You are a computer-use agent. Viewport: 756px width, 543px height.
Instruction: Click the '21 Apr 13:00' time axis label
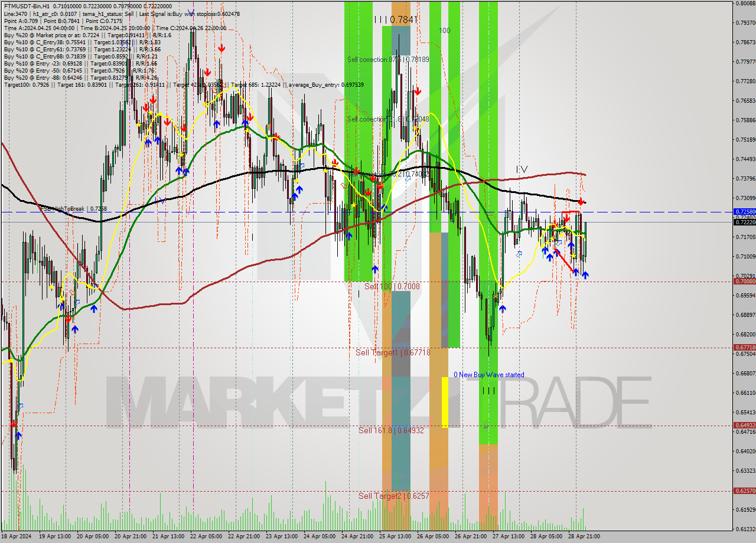tap(168, 537)
